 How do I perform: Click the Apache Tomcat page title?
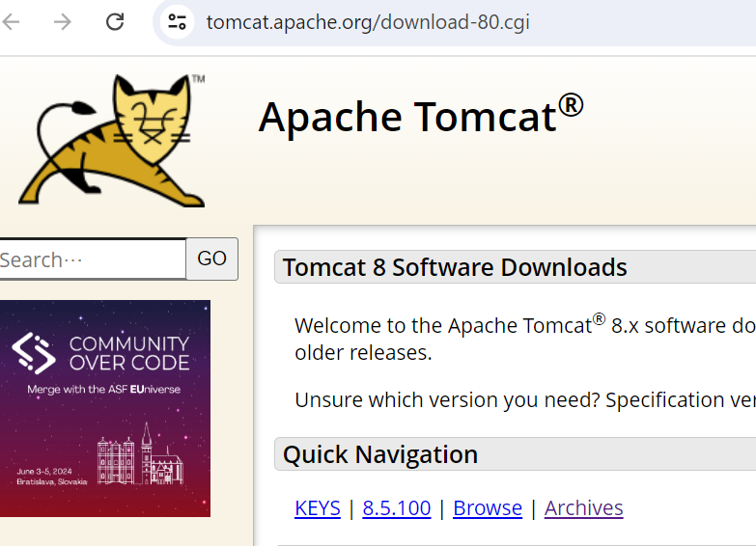[x=421, y=116]
